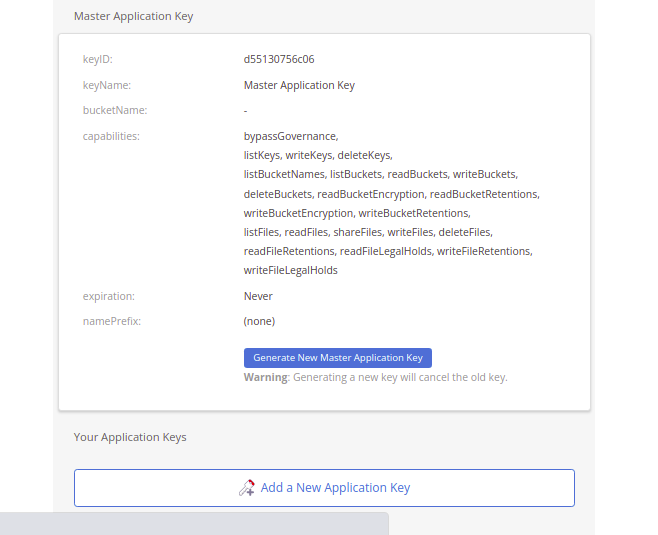Click the writeBucketEncryption, writeBucketRetentions line
The width and height of the screenshot is (658, 535).
click(x=357, y=213)
